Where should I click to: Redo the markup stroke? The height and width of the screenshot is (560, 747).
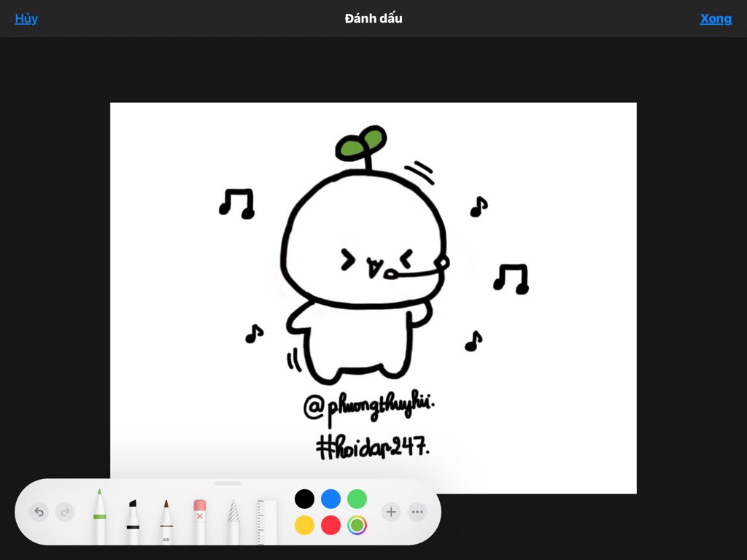(x=65, y=513)
